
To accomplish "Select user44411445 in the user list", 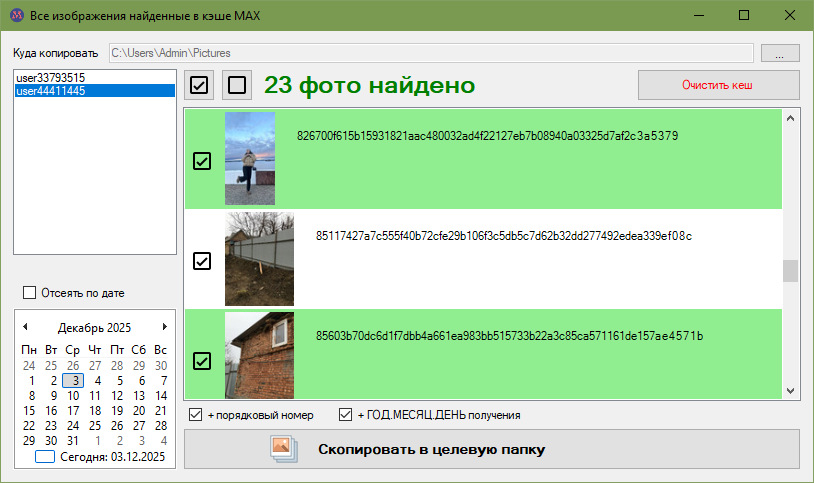I will pos(50,91).
